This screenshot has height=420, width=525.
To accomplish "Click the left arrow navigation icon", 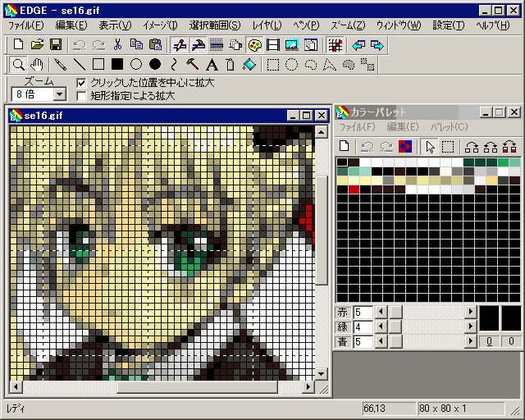I will click(358, 45).
